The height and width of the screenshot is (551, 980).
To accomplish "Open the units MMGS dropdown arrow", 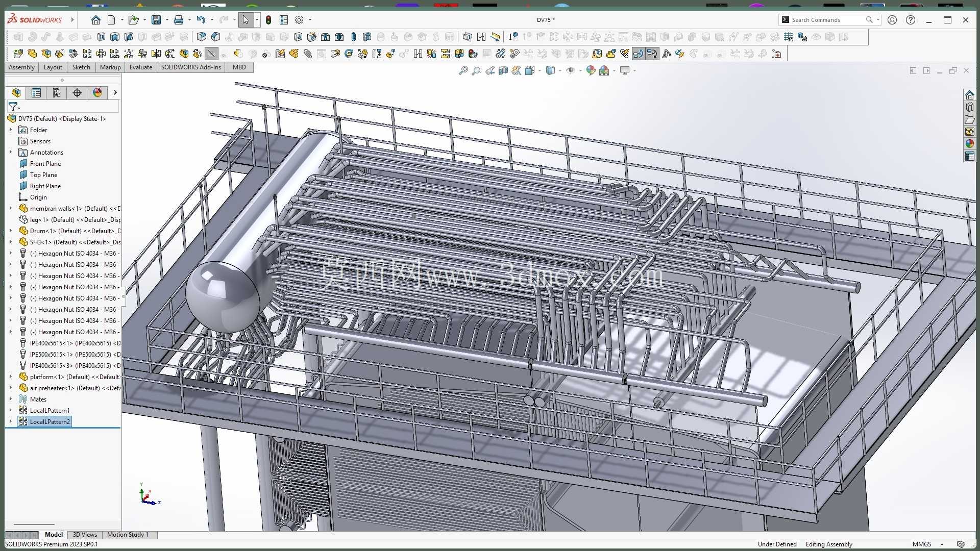I will (942, 544).
